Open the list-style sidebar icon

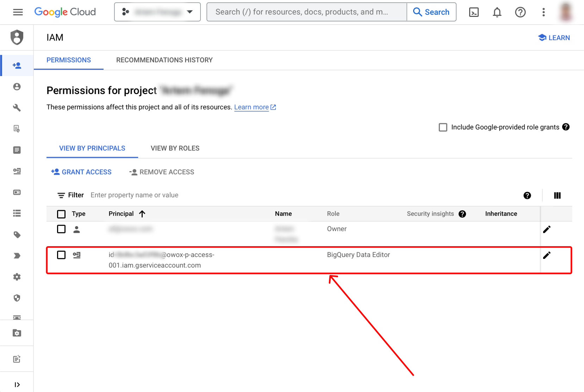pos(17,213)
